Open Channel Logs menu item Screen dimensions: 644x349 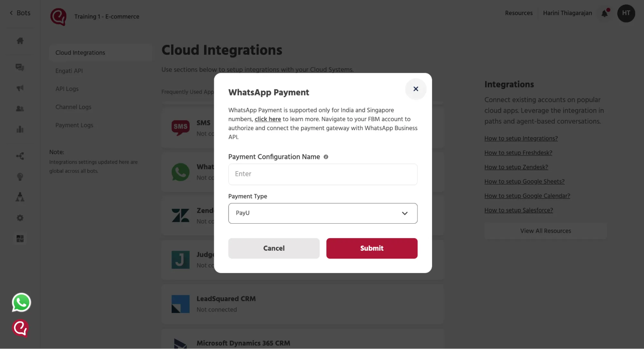coord(73,107)
